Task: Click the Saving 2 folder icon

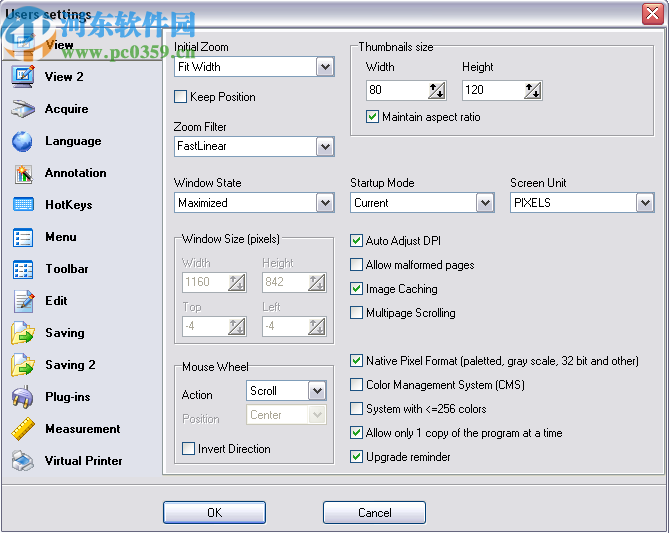Action: [23, 365]
